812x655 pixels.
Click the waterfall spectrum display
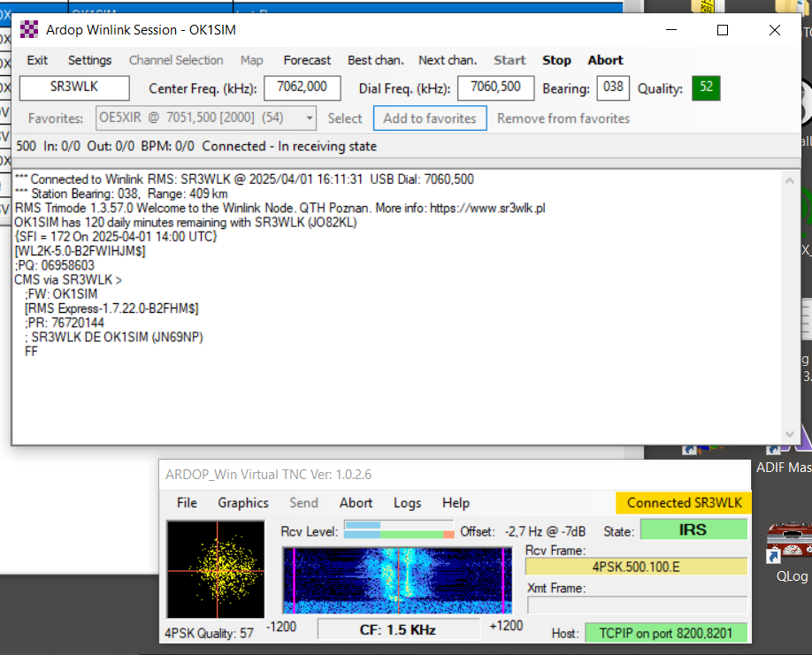coord(397,581)
